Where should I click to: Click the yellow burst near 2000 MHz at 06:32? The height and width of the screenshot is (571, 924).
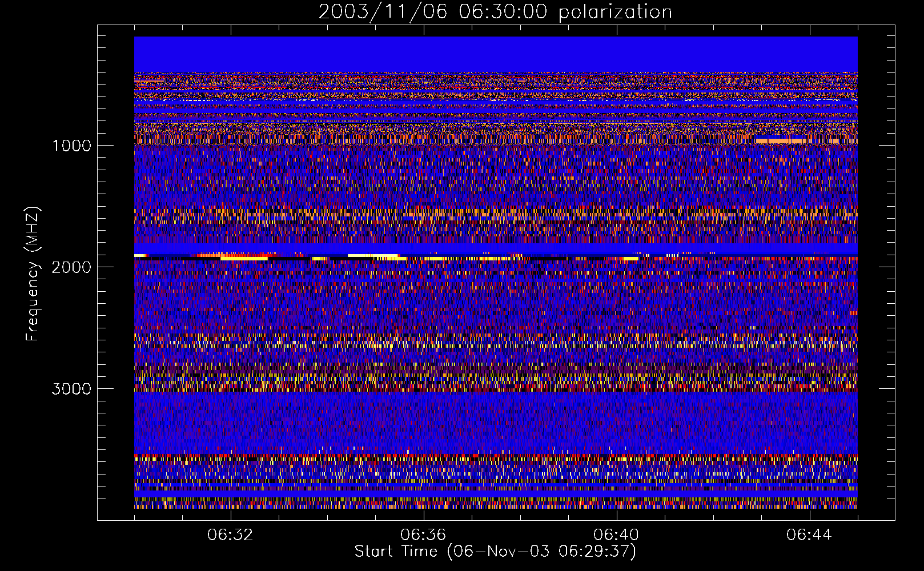click(244, 259)
